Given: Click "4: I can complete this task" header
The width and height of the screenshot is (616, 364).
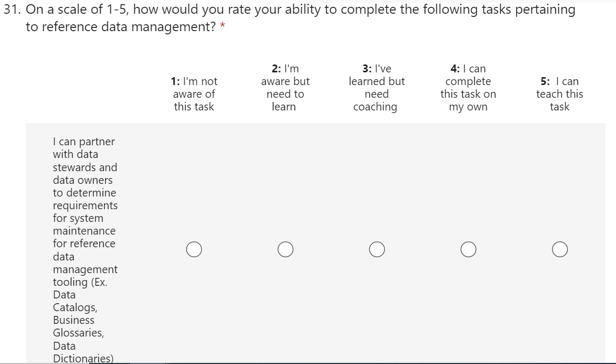Looking at the screenshot, I should click(468, 88).
